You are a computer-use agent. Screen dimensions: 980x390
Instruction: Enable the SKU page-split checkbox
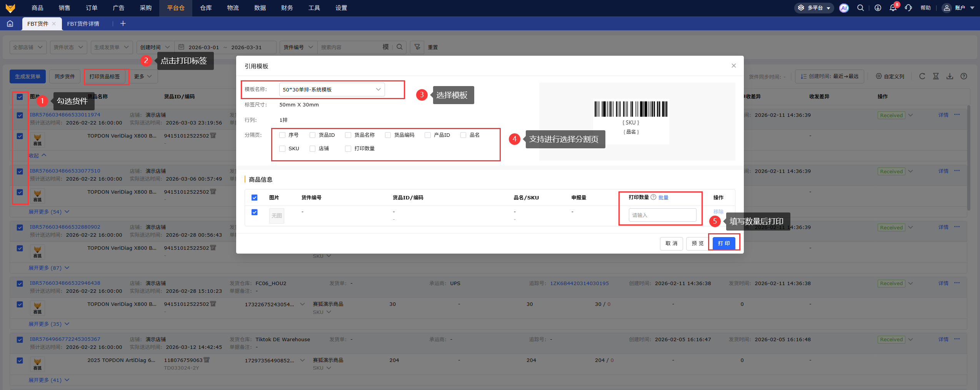[x=283, y=149]
